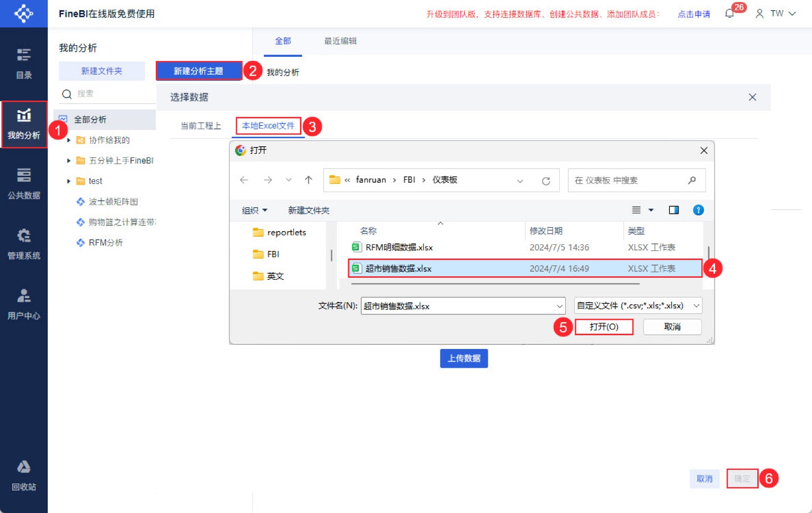Open the 组织 dropdown menu
Image resolution: width=812 pixels, height=513 pixels.
tap(254, 210)
